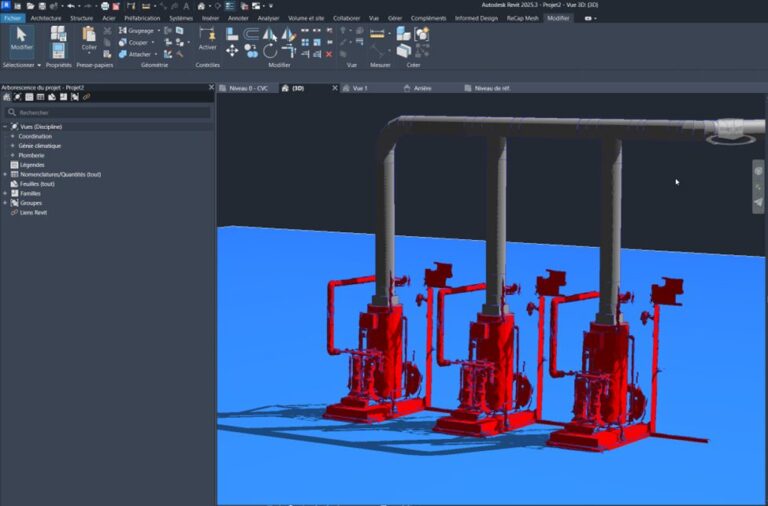Image resolution: width=768 pixels, height=506 pixels.
Task: Open the Fichier menu
Action: pos(12,18)
